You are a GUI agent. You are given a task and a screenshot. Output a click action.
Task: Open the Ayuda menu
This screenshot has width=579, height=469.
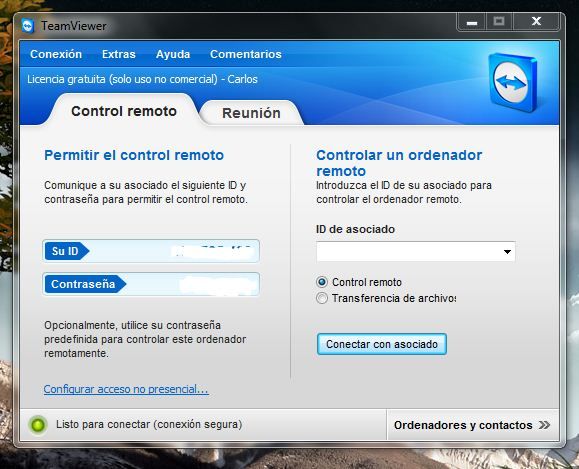pyautogui.click(x=173, y=54)
